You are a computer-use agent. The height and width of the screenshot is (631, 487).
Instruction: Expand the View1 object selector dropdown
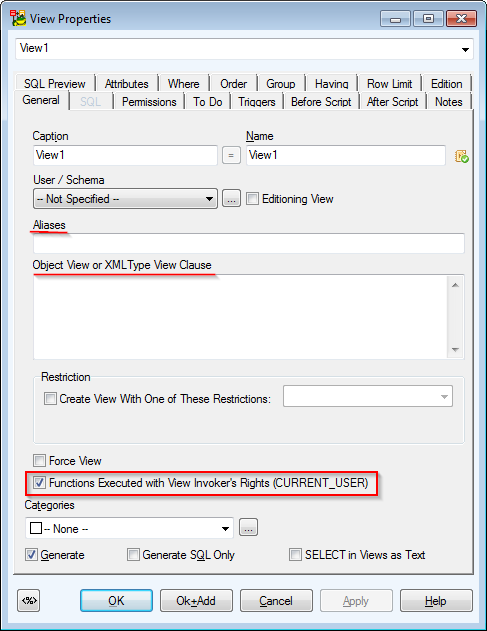(465, 49)
